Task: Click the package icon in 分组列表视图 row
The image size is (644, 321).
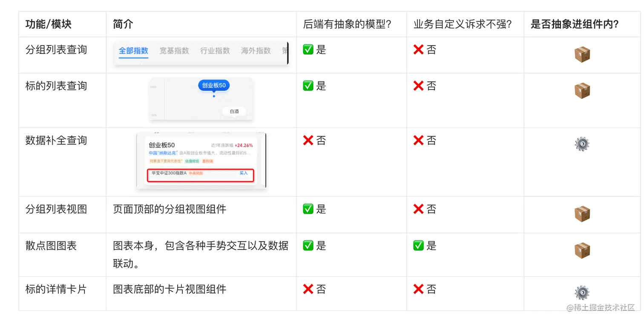Action: pos(582,214)
